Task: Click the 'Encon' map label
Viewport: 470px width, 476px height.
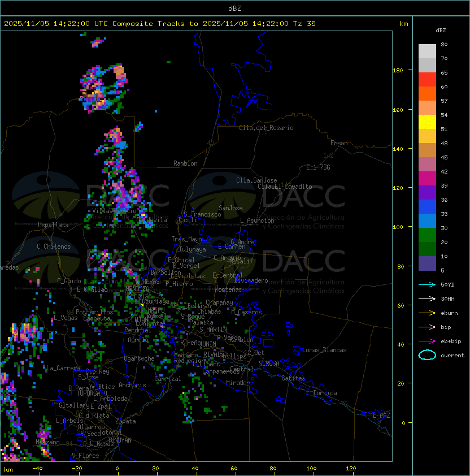Action: click(339, 143)
